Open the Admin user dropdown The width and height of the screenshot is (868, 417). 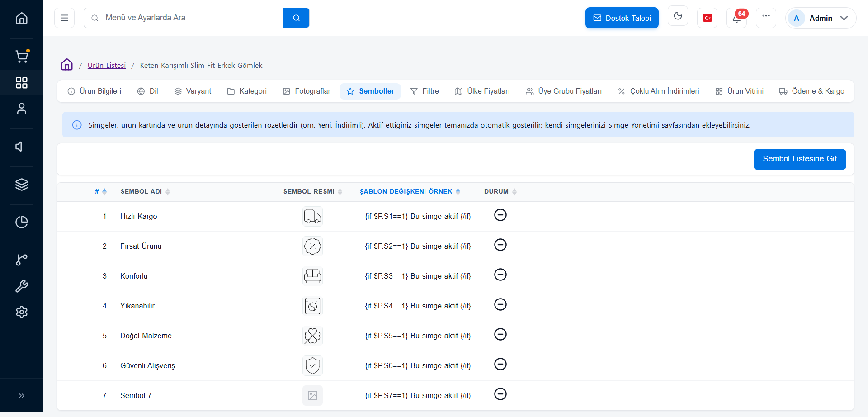pyautogui.click(x=821, y=18)
